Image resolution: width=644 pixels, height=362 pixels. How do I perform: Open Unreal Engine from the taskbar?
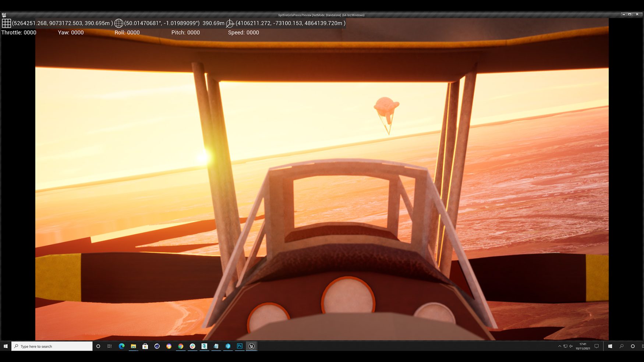252,346
